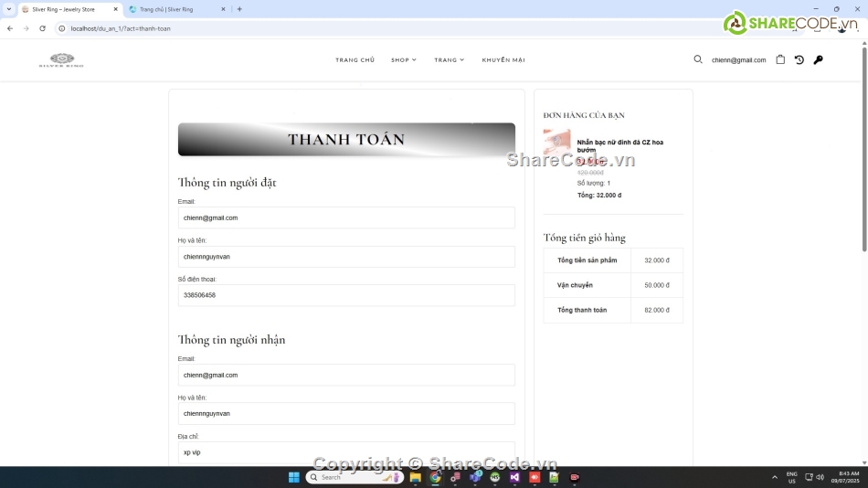Image resolution: width=868 pixels, height=488 pixels.
Task: Click the ĐƠN HÀNG CỦA BẠN heading
Action: pyautogui.click(x=584, y=115)
